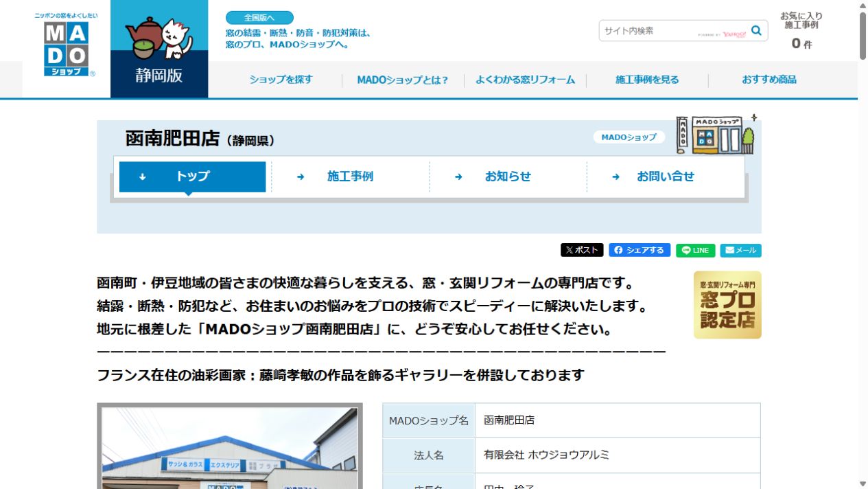
Task: Click the page vertical scrollbar thumb
Action: (863, 36)
